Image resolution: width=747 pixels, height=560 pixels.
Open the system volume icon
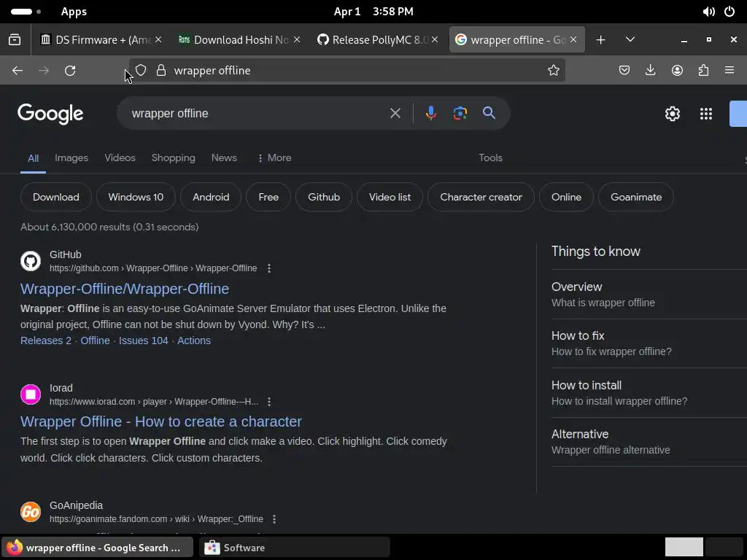point(708,12)
